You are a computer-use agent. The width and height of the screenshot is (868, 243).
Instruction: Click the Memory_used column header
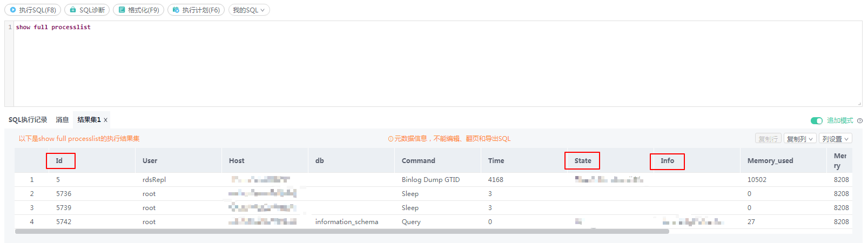click(770, 160)
